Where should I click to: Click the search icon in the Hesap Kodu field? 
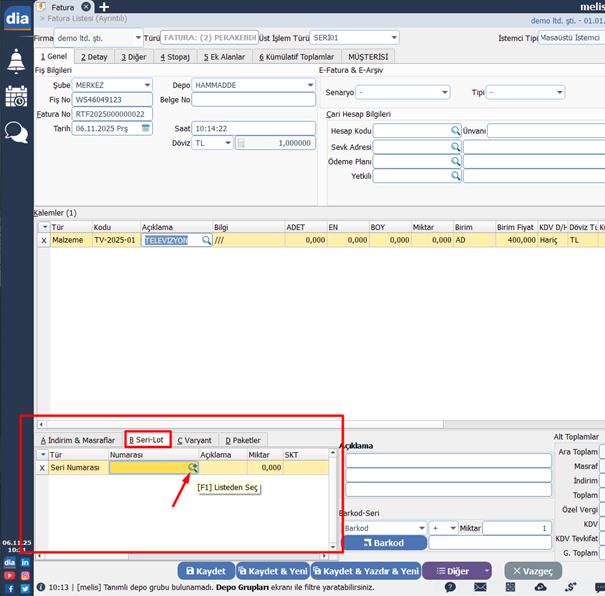(x=455, y=131)
